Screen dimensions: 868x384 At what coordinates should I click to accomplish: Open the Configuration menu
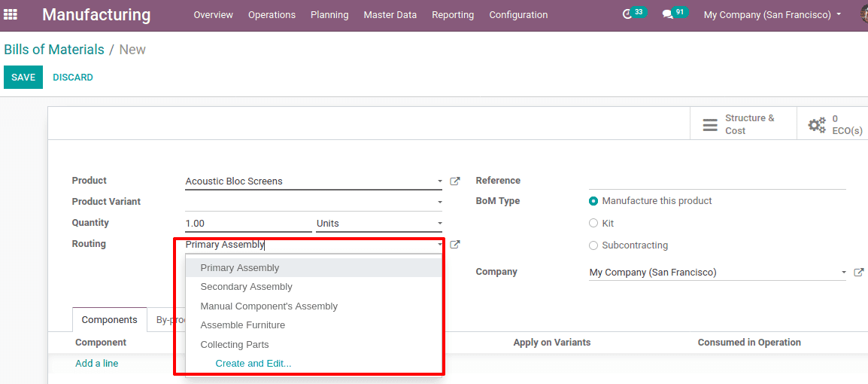[x=518, y=15]
